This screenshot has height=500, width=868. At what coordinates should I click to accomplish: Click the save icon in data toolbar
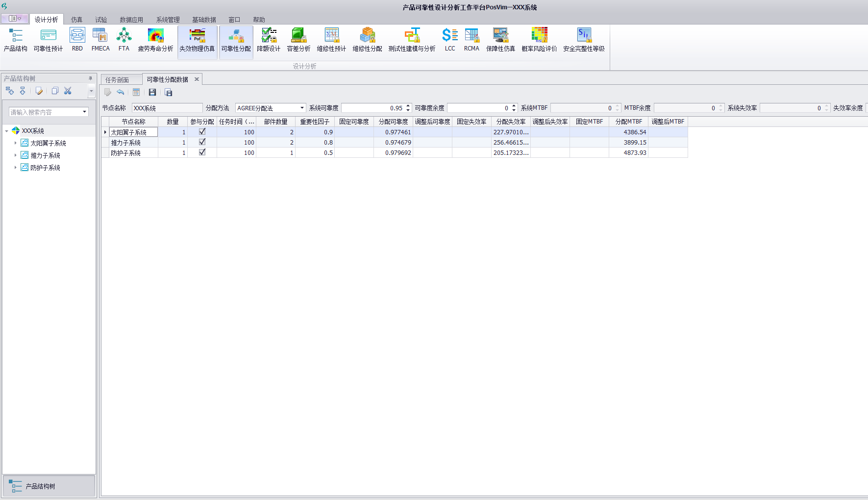pyautogui.click(x=152, y=92)
